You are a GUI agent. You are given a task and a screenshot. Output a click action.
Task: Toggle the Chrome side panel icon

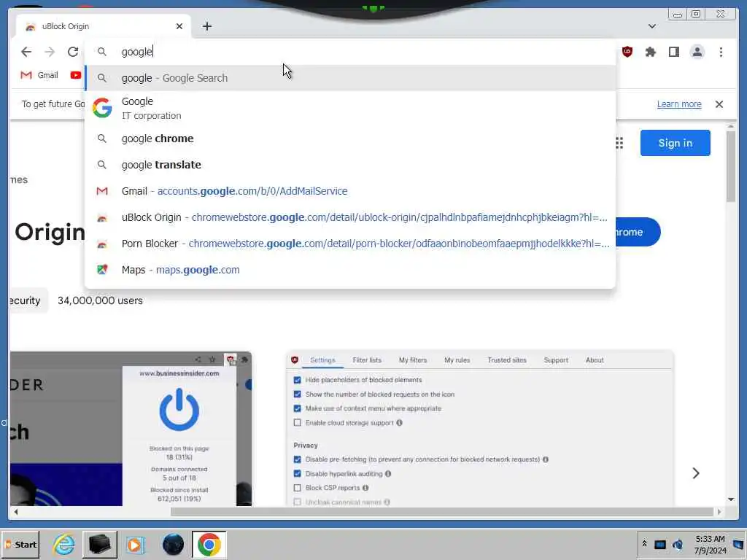coord(673,52)
